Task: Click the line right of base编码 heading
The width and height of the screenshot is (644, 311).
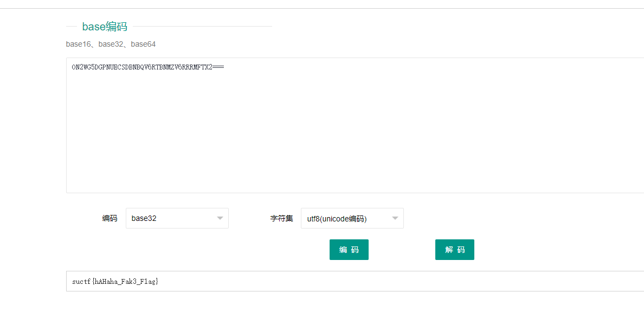Action: tap(202, 26)
